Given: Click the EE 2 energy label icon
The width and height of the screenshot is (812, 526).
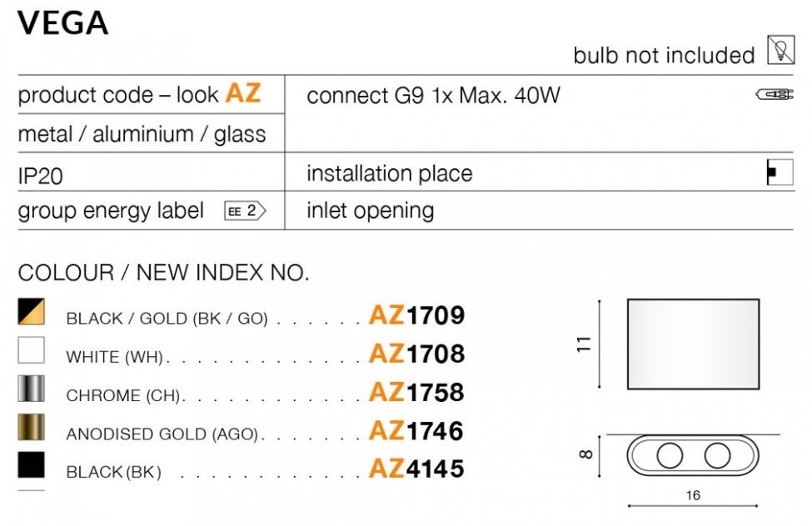Looking at the screenshot, I should [x=244, y=211].
